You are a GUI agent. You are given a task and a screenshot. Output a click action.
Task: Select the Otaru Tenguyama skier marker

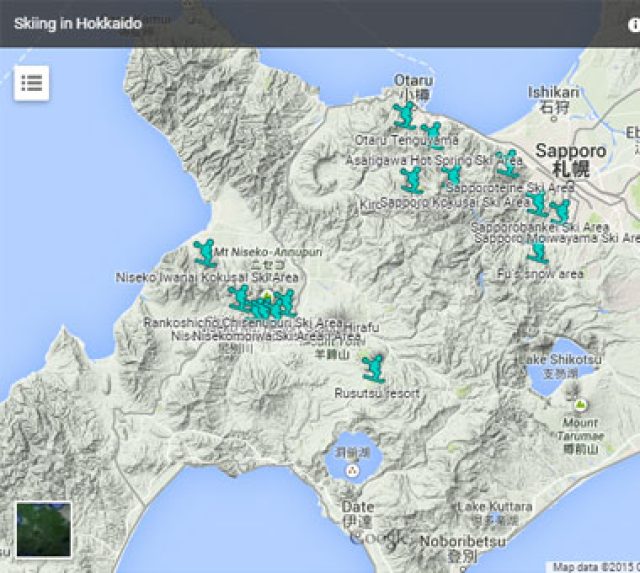405,115
